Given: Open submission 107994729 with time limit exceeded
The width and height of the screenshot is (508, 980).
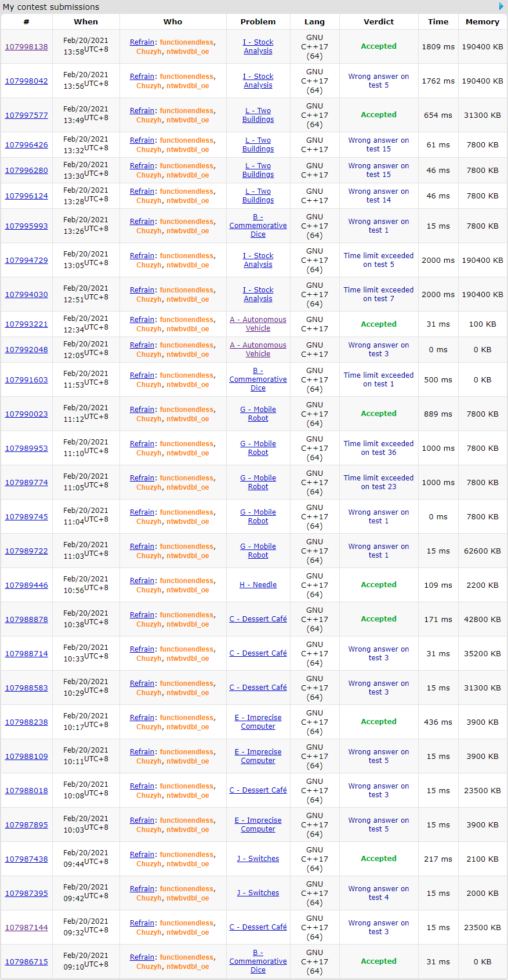Looking at the screenshot, I should click(x=27, y=261).
